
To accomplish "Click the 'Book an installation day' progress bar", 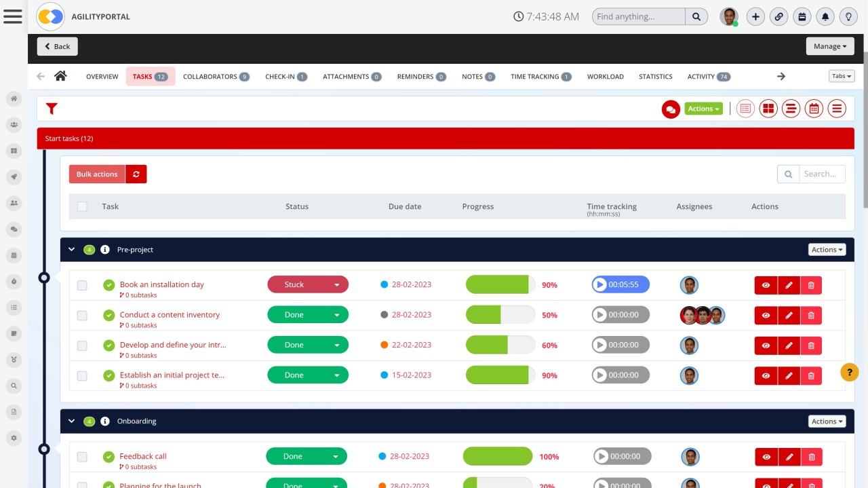I will 500,285.
